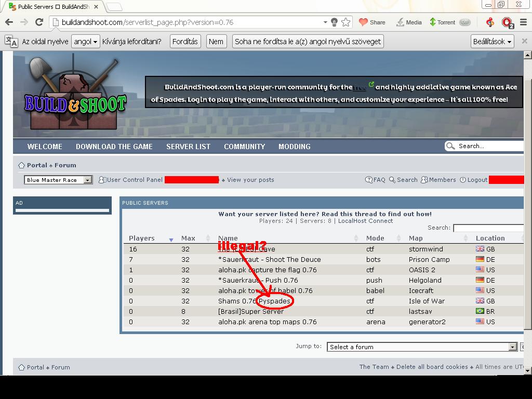Open the angol language dropdown
The height and width of the screenshot is (399, 532).
[x=85, y=42]
